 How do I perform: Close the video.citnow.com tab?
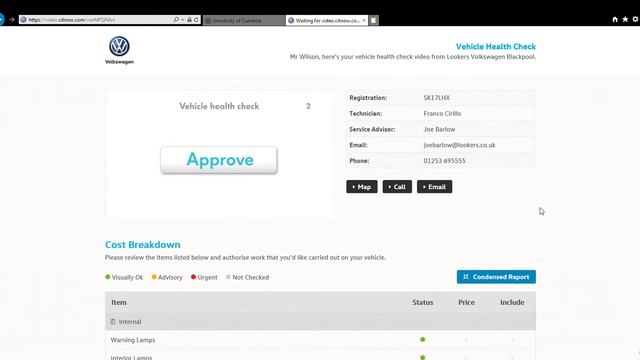point(364,20)
